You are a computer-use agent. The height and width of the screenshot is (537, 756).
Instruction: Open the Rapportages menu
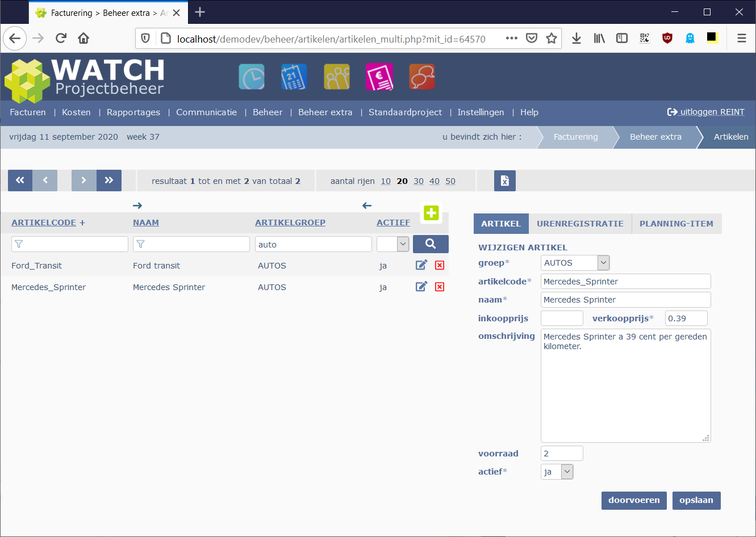tap(133, 112)
